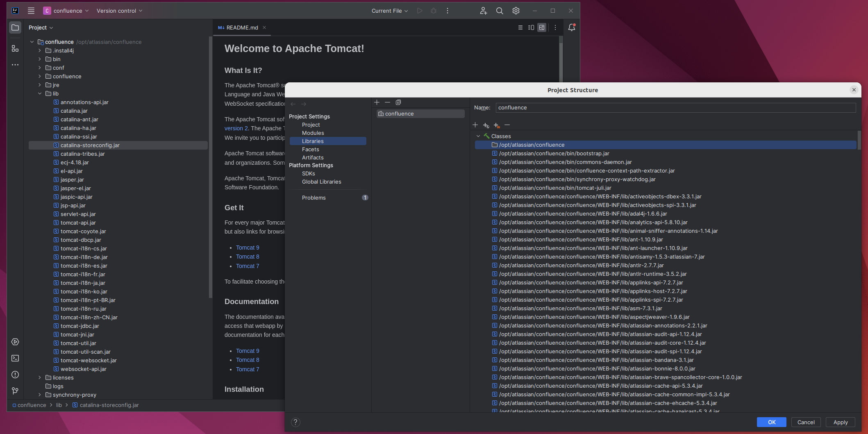Image resolution: width=868 pixels, height=434 pixels.
Task: Copy the selected library
Action: coord(398,102)
